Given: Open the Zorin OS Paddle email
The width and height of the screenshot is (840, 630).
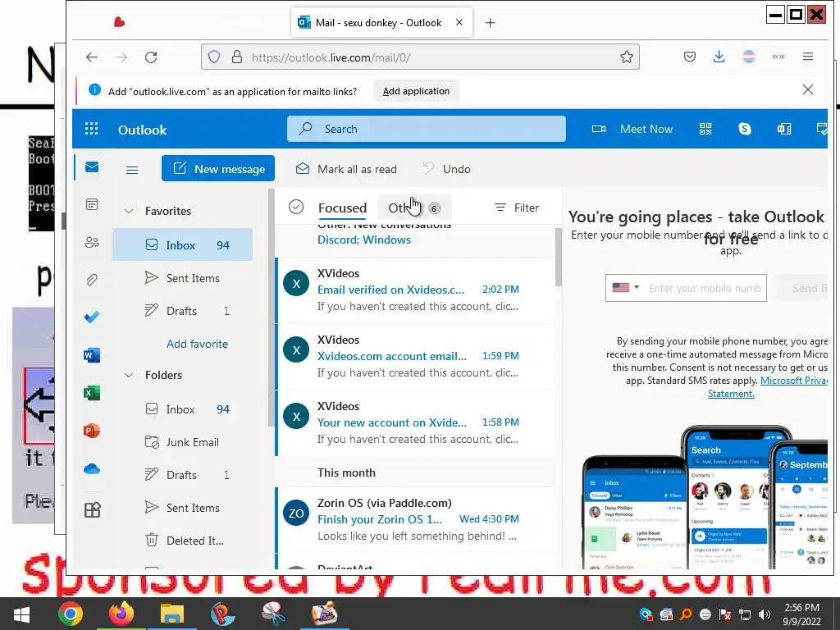Looking at the screenshot, I should pos(415,519).
